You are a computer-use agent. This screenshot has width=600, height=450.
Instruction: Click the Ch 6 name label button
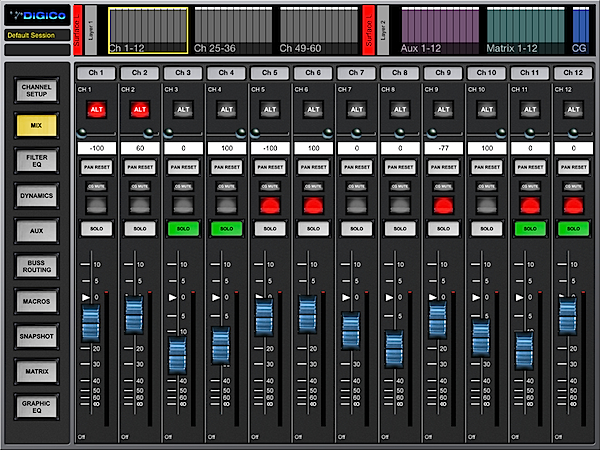(313, 73)
